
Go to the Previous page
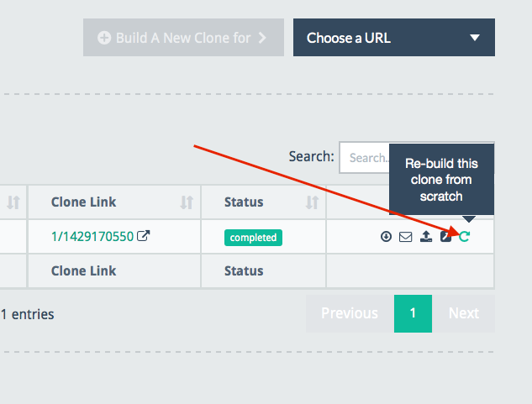tap(350, 313)
